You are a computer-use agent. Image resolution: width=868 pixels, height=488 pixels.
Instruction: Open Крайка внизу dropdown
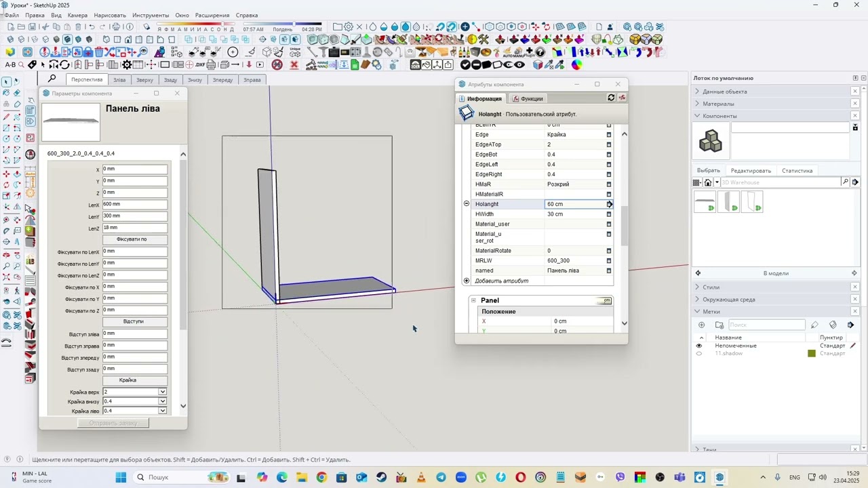[x=162, y=401]
